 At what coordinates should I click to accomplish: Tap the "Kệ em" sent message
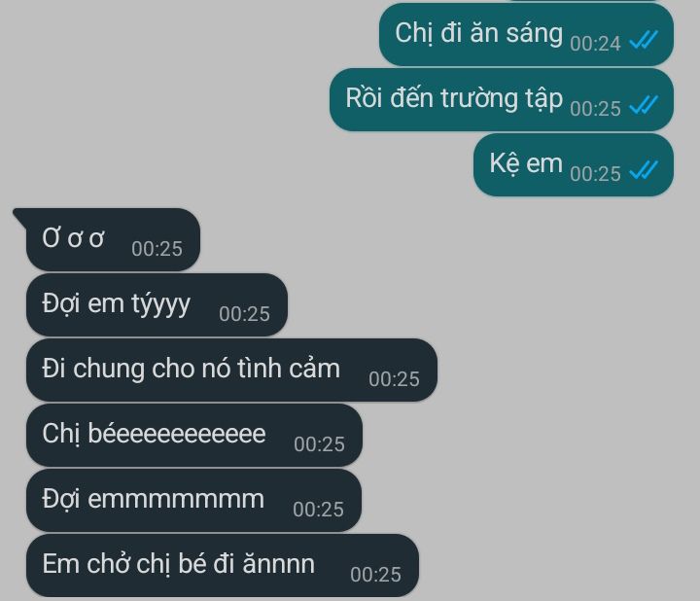(x=574, y=164)
